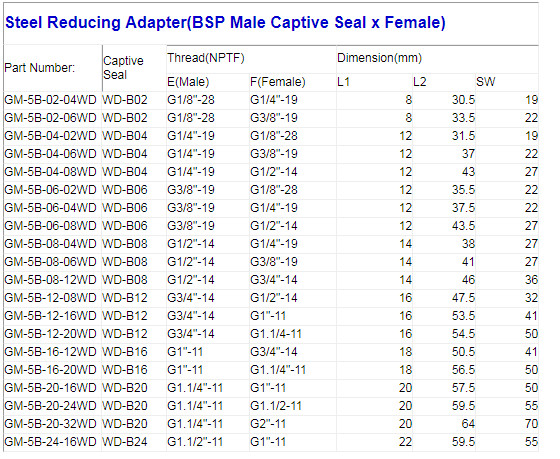Select the Part Number column header
Viewport: 560px width, 459px height.
(40, 68)
